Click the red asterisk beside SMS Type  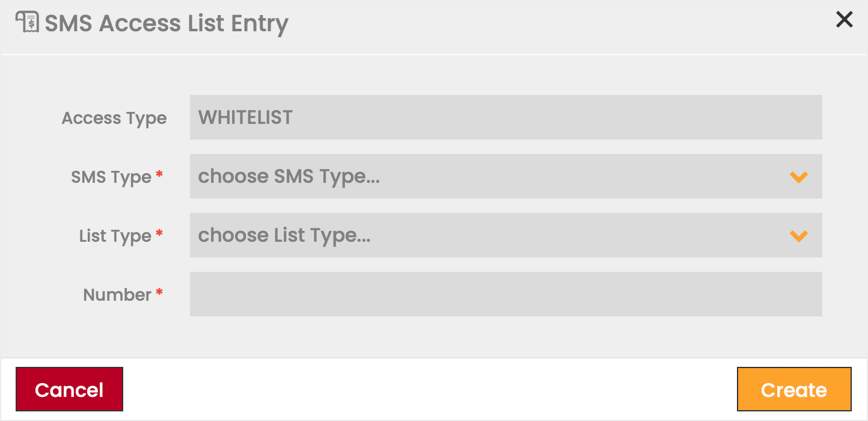(x=159, y=174)
